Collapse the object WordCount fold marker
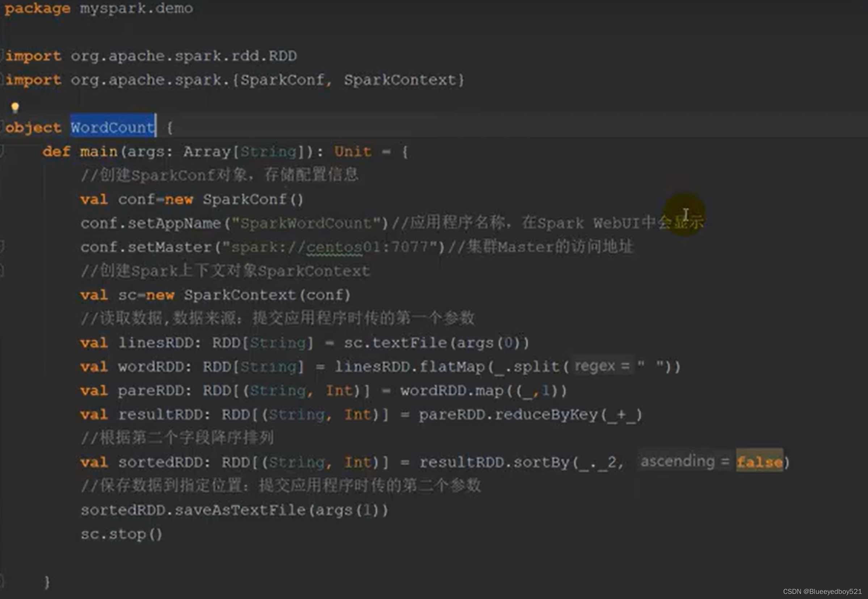This screenshot has width=868, height=599. tap(2, 127)
